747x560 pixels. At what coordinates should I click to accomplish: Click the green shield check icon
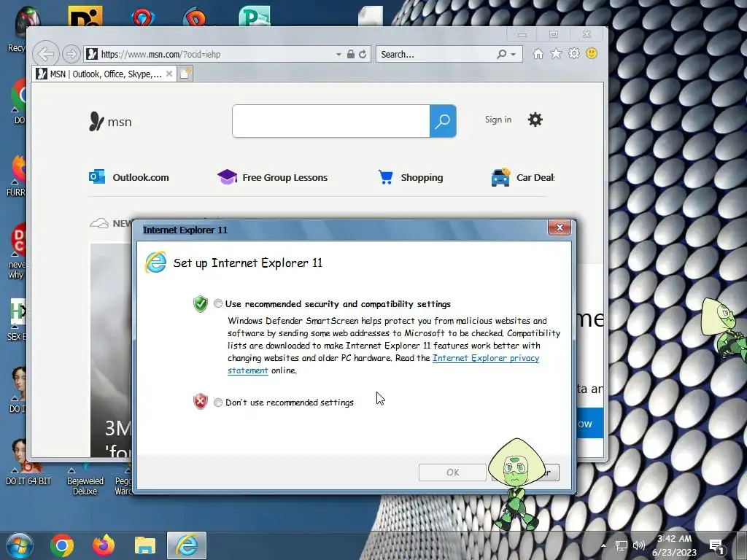[201, 303]
